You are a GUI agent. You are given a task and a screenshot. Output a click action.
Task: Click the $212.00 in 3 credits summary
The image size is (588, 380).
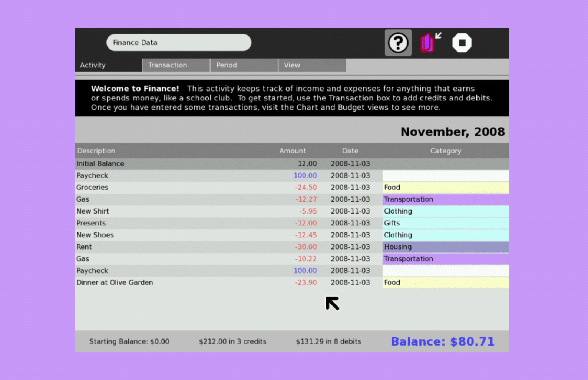click(233, 341)
